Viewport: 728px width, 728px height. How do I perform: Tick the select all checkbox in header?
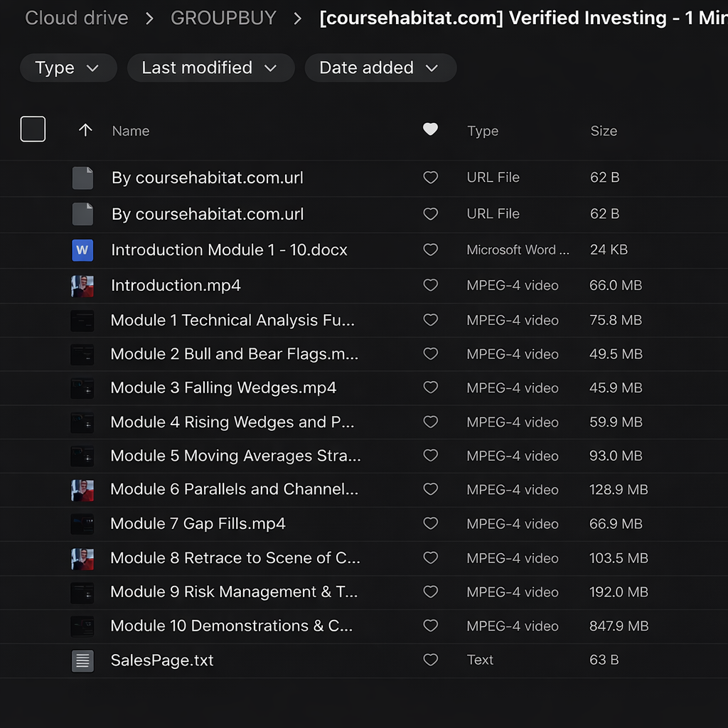click(33, 129)
